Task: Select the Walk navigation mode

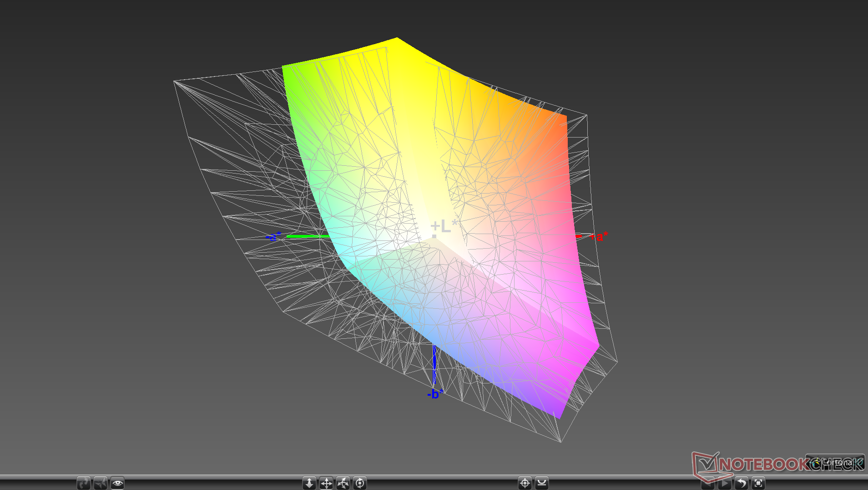Action: pos(84,483)
